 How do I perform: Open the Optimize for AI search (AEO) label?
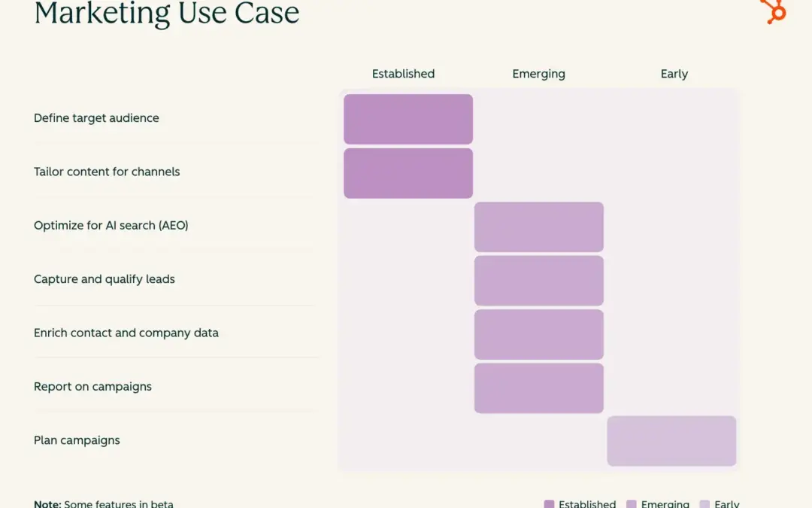pos(111,225)
